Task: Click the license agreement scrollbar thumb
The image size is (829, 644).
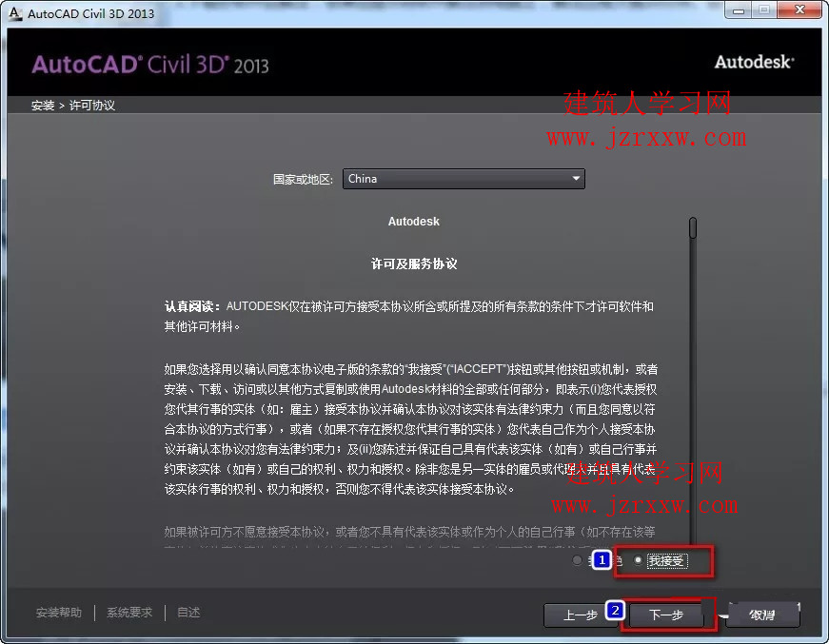Action: (x=693, y=227)
